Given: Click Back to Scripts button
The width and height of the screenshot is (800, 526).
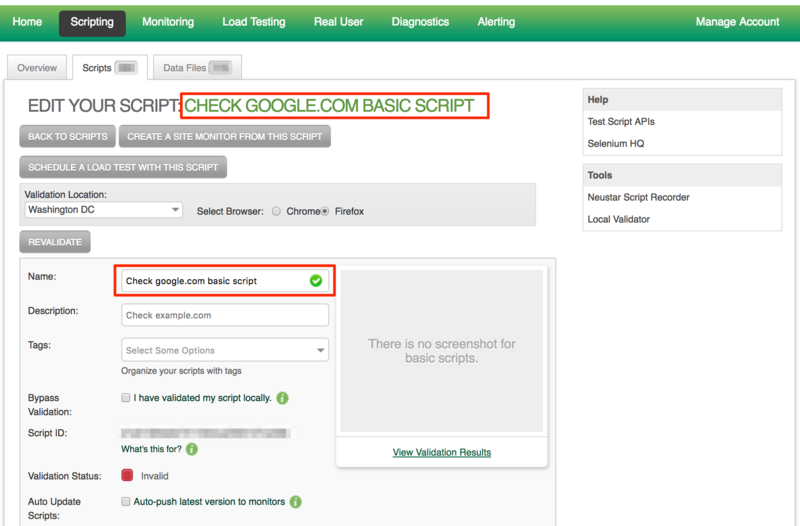Looking at the screenshot, I should pos(68,137).
